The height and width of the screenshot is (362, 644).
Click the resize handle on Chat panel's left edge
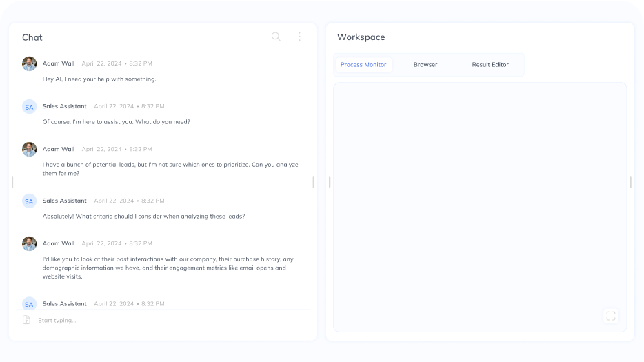coord(12,181)
